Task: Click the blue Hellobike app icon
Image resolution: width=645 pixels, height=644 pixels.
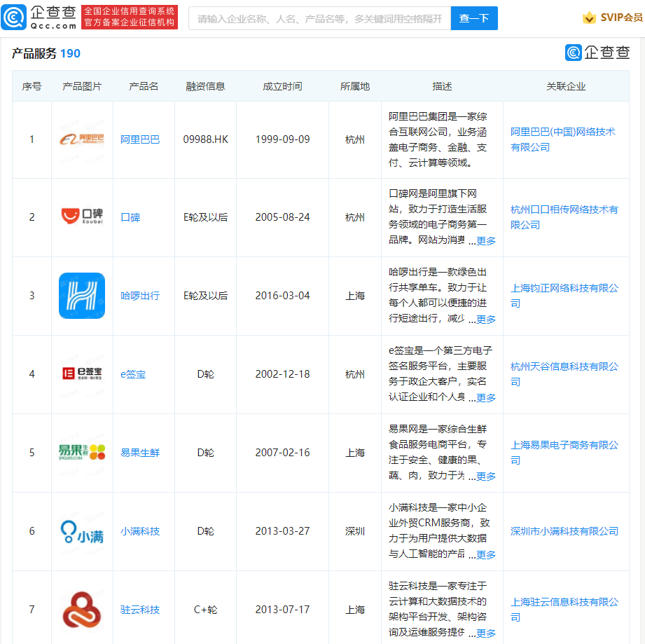Action: coord(82,296)
